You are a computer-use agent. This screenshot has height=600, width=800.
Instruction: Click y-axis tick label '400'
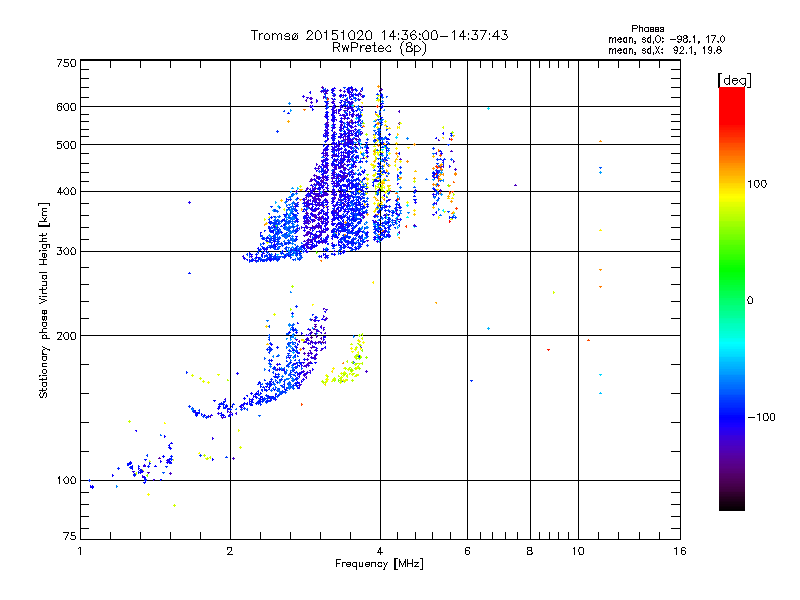click(x=66, y=192)
